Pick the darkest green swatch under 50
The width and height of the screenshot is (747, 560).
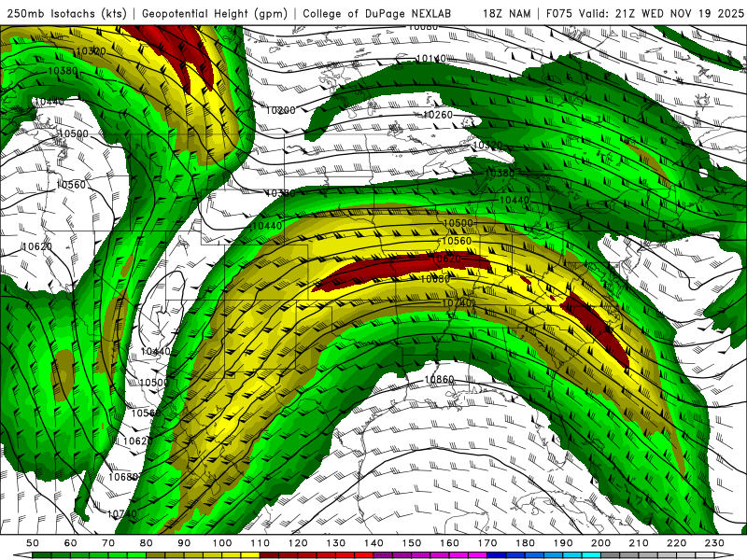pyautogui.click(x=42, y=555)
